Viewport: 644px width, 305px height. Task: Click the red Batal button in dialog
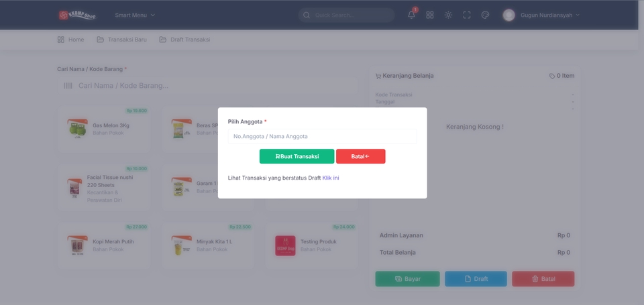point(361,156)
